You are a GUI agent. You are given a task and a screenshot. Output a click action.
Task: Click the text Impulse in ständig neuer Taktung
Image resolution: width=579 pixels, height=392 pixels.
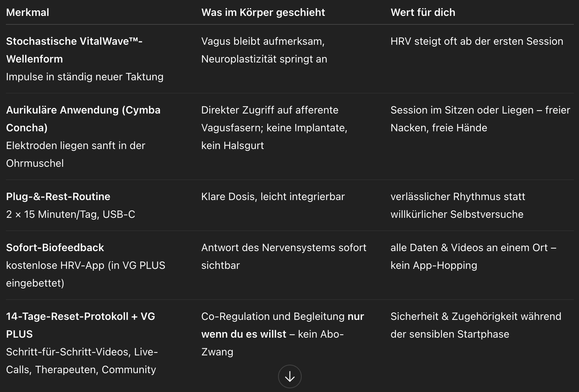[x=85, y=77]
